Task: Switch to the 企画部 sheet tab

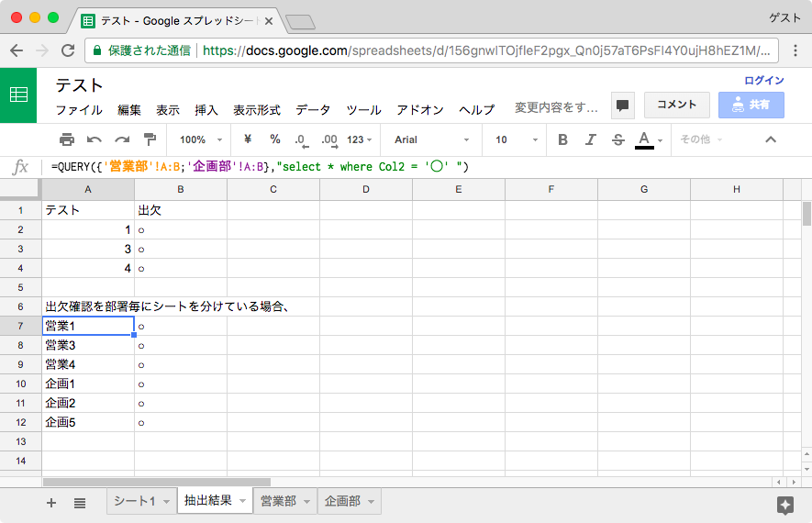Action: [x=342, y=501]
